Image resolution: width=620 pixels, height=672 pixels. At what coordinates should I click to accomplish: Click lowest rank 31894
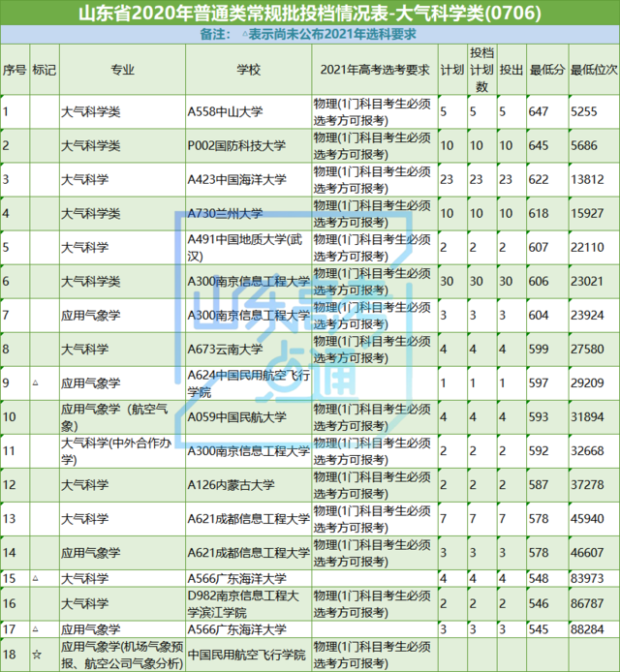[x=587, y=417]
